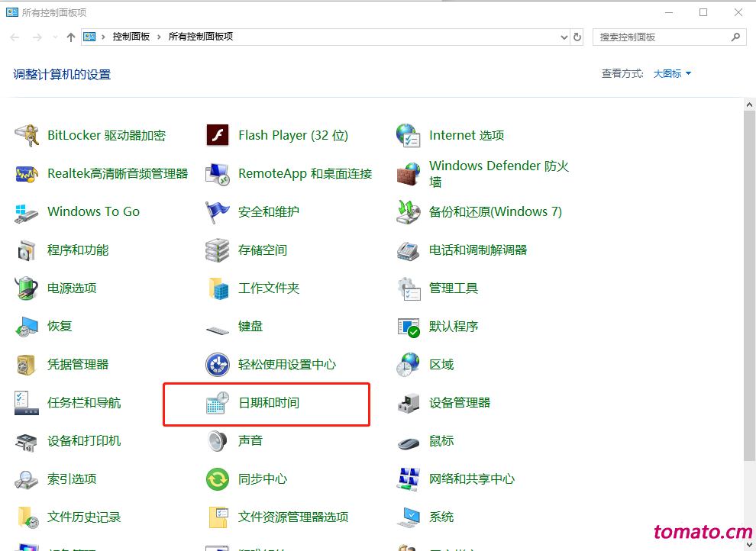Open the Windows Defender 防火墙 brick wall icon
The width and height of the screenshot is (756, 551).
click(409, 174)
